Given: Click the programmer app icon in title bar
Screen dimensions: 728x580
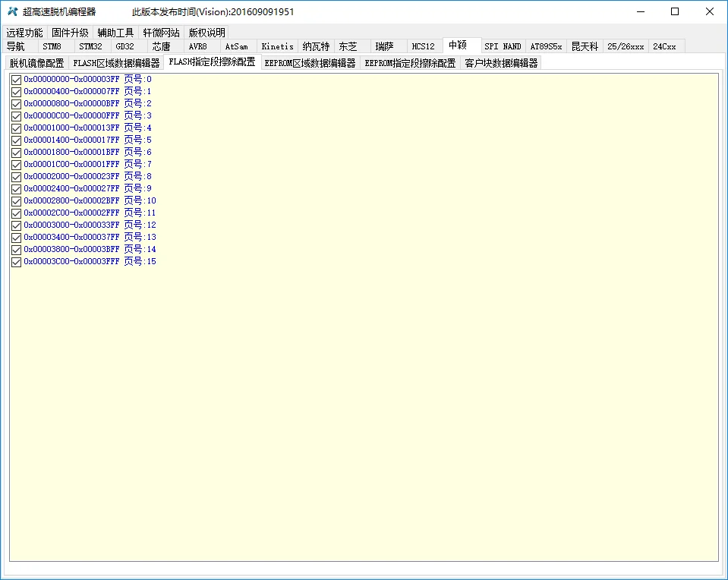Looking at the screenshot, I should click(x=13, y=11).
